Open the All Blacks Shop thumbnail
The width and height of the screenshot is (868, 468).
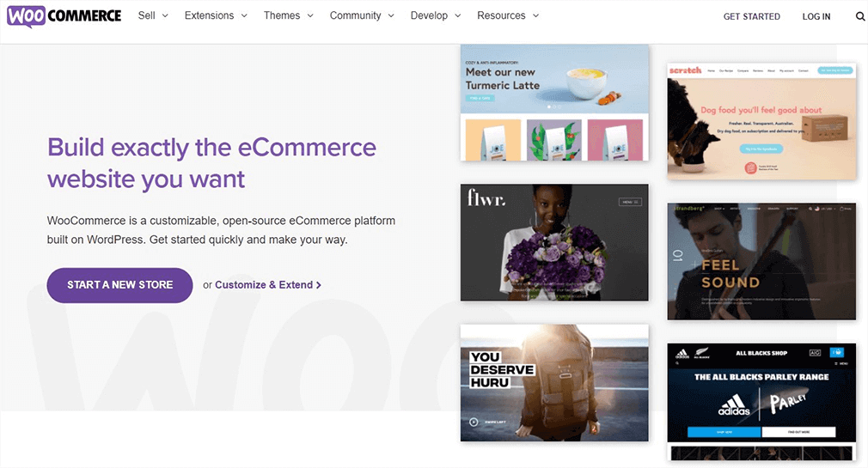click(x=761, y=402)
